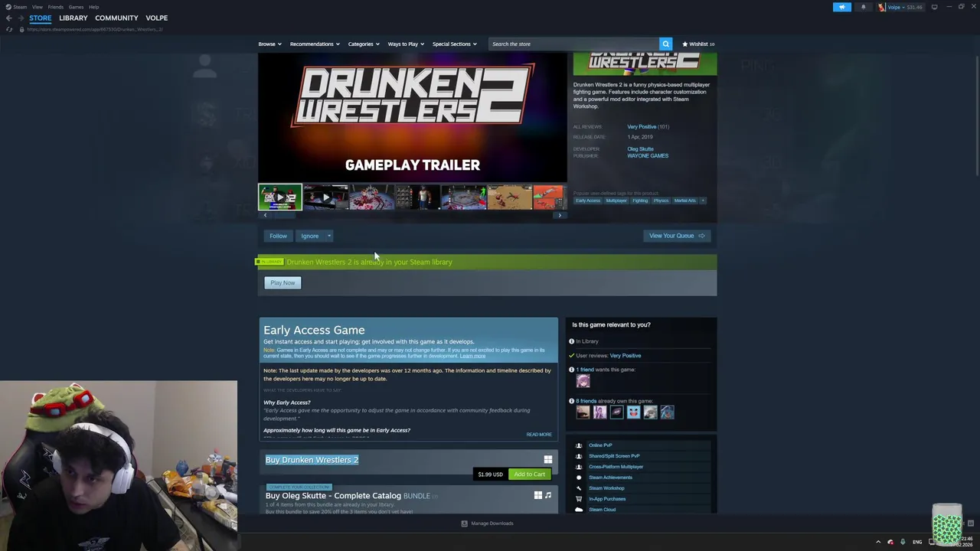980x551 pixels.
Task: Open the Help menu
Action: click(93, 7)
